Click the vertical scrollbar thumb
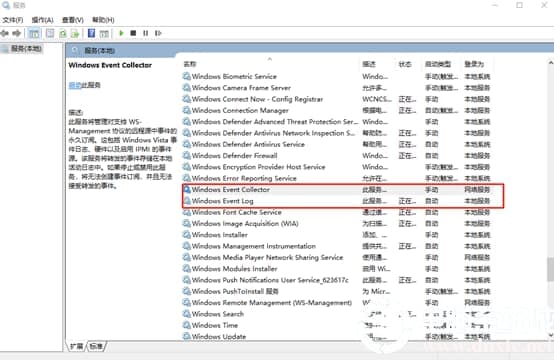The height and width of the screenshot is (360, 554). coord(550,269)
